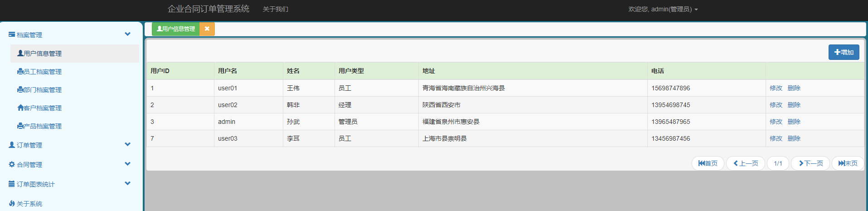Go to 末页 last page button
The width and height of the screenshot is (868, 211).
(848, 163)
